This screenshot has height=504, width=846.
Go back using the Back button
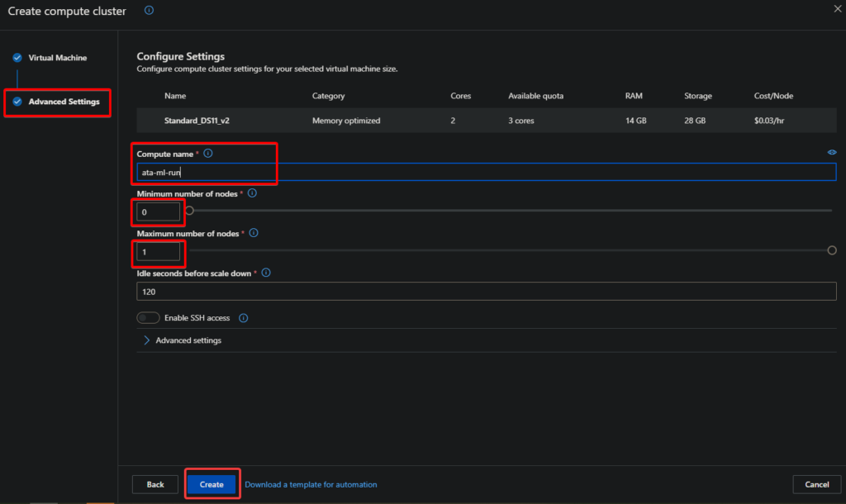click(154, 483)
